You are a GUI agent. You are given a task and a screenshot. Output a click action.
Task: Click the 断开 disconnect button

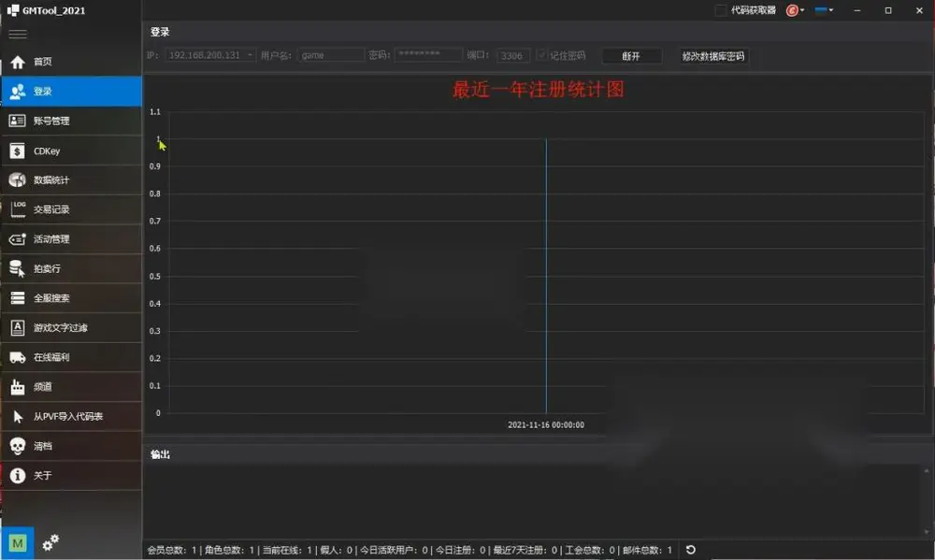(x=631, y=56)
